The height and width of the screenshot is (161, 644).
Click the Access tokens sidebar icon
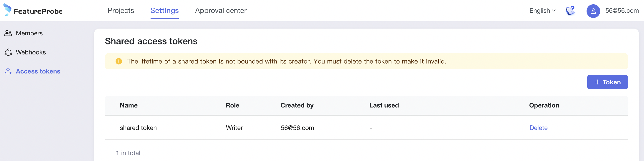pos(8,71)
